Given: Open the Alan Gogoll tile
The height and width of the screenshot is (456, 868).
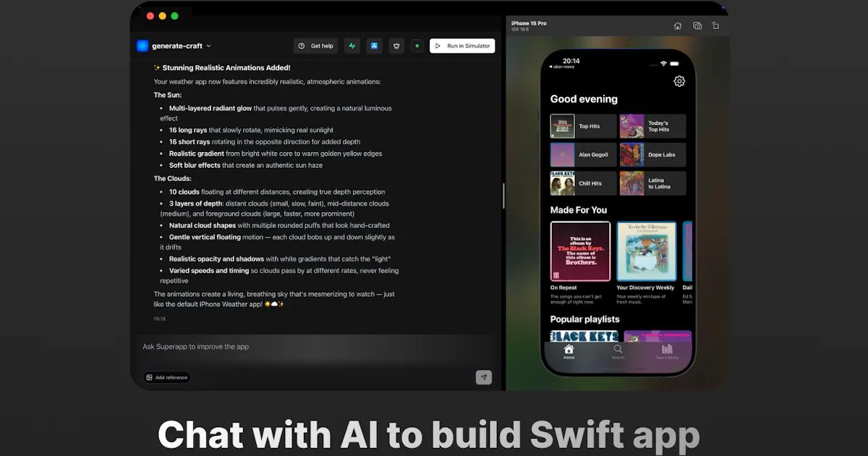Looking at the screenshot, I should [583, 155].
